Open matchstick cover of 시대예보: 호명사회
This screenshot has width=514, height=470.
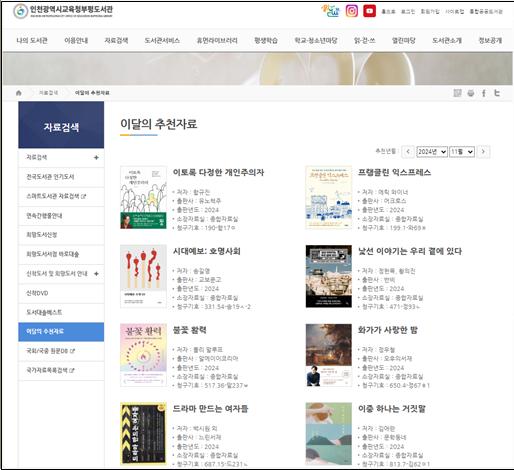(143, 276)
